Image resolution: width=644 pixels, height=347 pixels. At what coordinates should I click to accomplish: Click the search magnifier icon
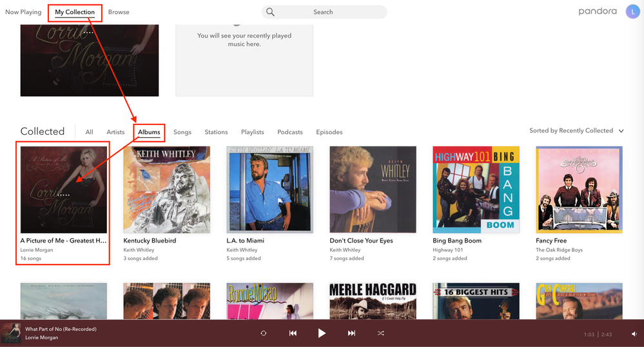pos(271,12)
